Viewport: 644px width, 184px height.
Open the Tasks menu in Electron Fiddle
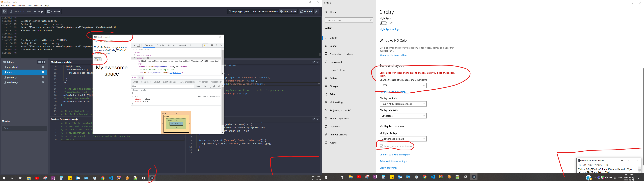click(x=30, y=5)
